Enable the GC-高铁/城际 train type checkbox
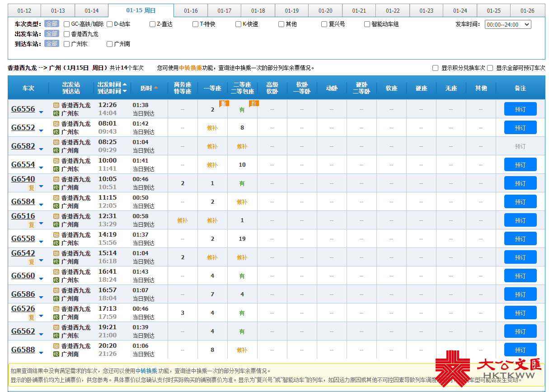This screenshot has height=392, width=549. tap(67, 24)
